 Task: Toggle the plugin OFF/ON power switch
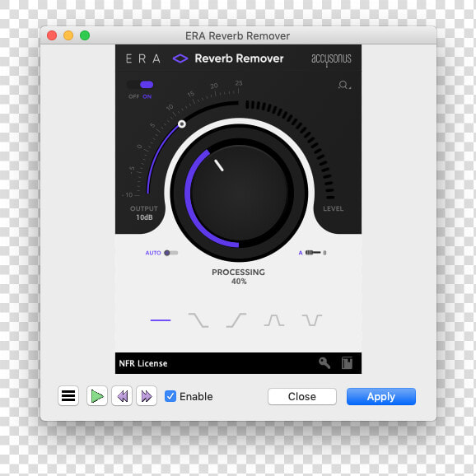point(140,85)
